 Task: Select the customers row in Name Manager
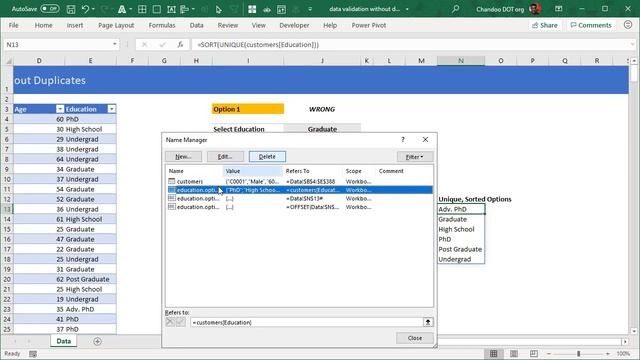299,181
